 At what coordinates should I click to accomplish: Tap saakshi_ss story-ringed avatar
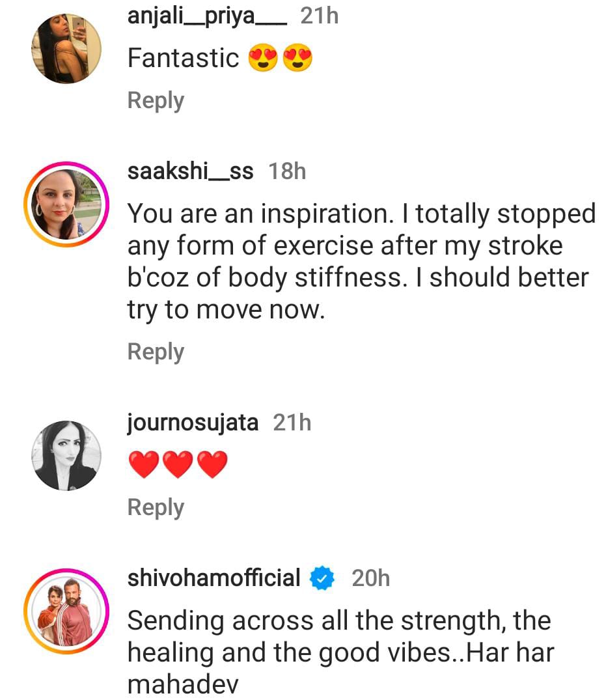66,205
